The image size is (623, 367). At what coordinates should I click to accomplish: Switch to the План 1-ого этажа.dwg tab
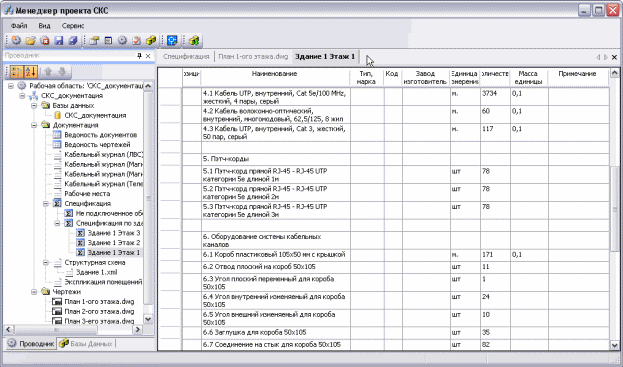tap(253, 56)
